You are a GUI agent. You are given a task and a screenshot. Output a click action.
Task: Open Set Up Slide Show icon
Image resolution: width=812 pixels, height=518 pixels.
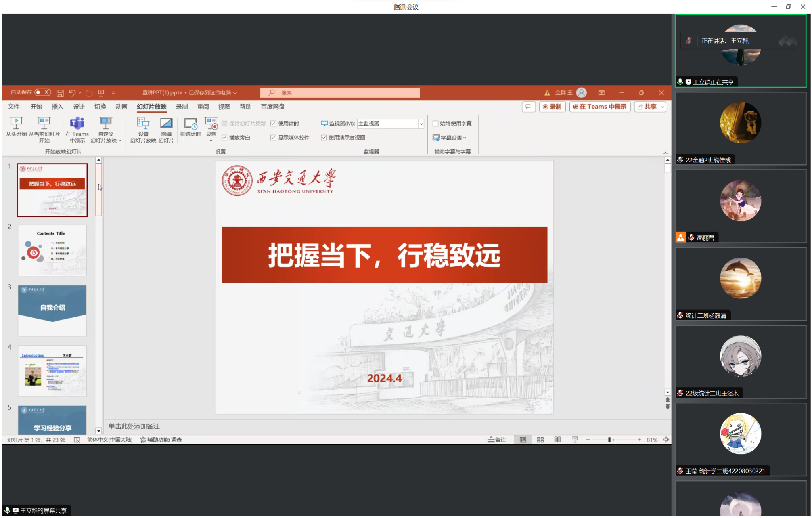[143, 123]
